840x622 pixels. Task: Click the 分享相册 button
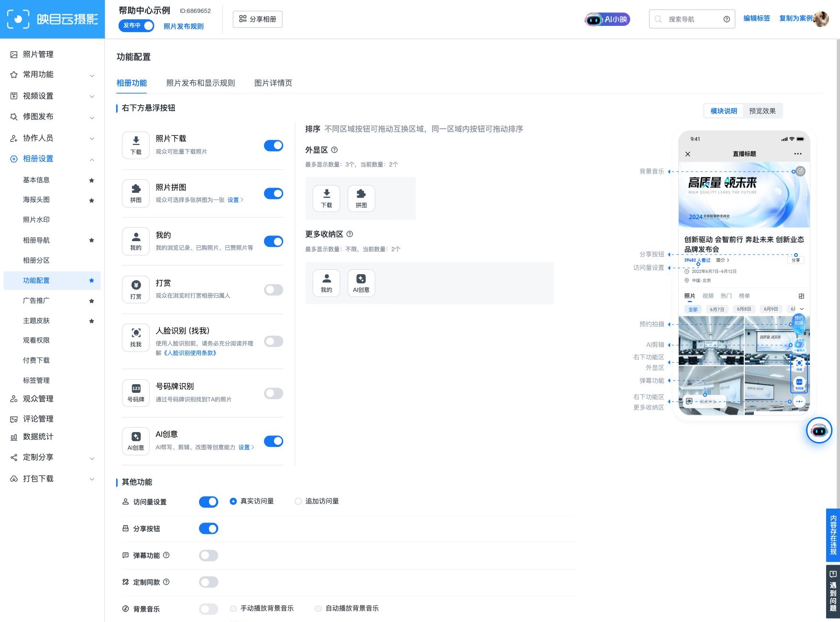pos(258,19)
